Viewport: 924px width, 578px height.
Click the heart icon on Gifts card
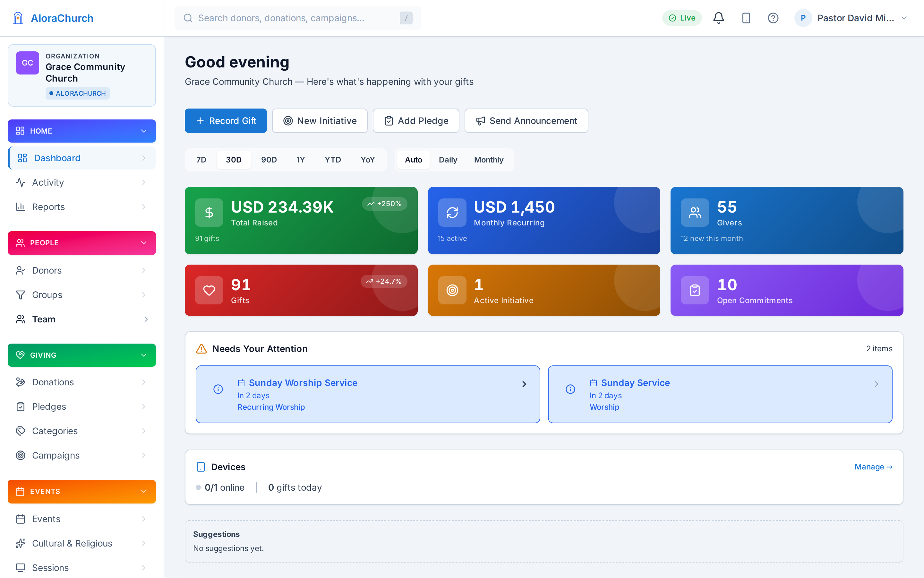click(x=209, y=290)
